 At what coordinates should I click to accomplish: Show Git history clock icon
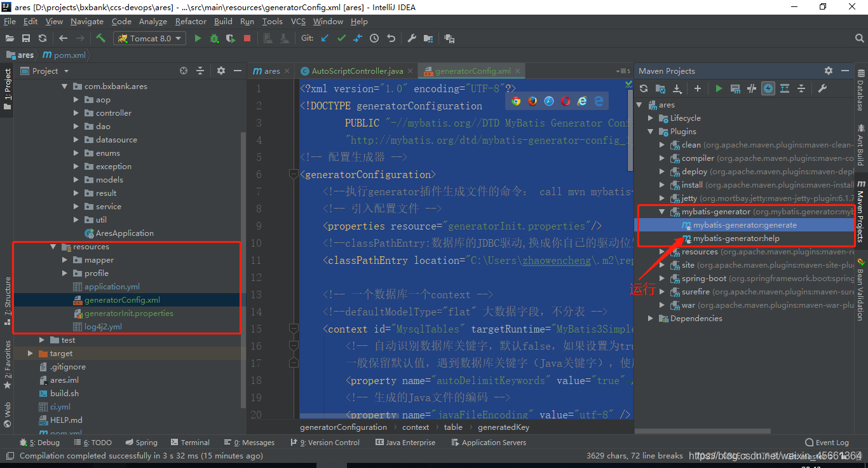(x=374, y=38)
